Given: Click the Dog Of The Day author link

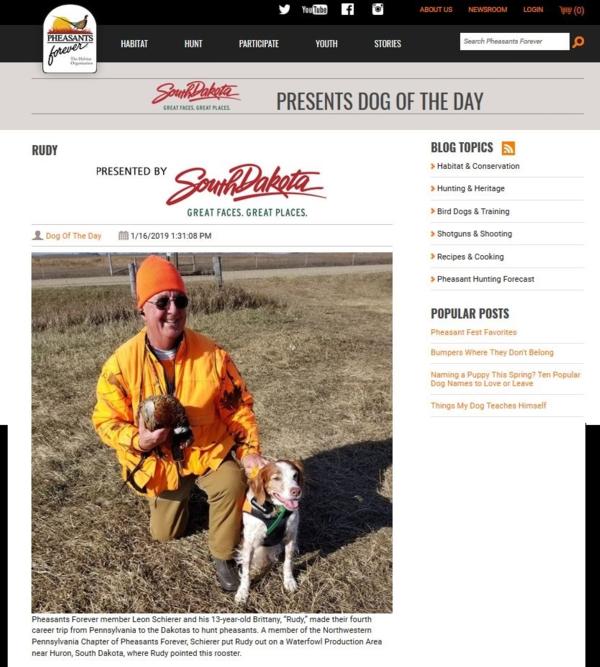Looking at the screenshot, I should coord(73,236).
